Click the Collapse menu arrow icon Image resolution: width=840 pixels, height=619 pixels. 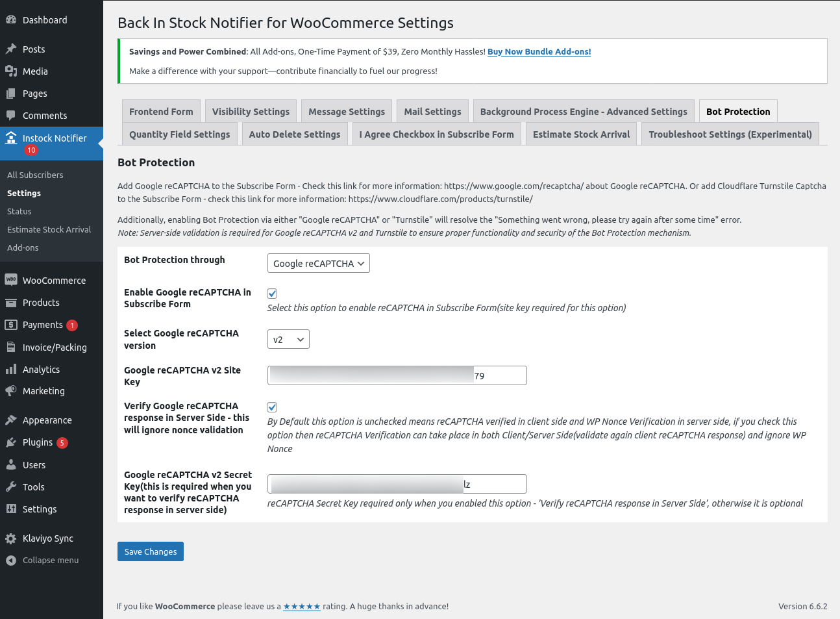tap(11, 561)
